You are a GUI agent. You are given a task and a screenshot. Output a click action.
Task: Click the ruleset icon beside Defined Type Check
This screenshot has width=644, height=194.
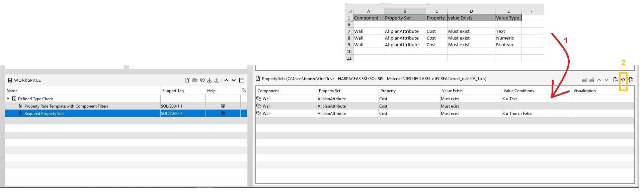(x=14, y=99)
